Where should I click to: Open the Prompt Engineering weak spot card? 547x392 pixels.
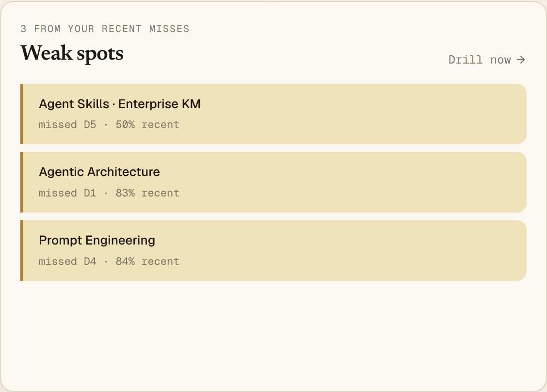click(x=273, y=250)
